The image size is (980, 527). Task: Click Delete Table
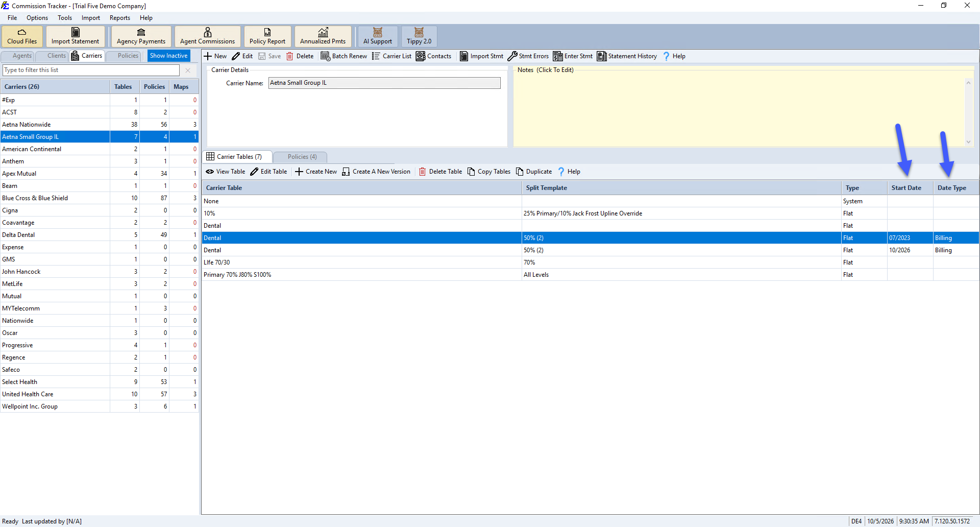coord(440,172)
